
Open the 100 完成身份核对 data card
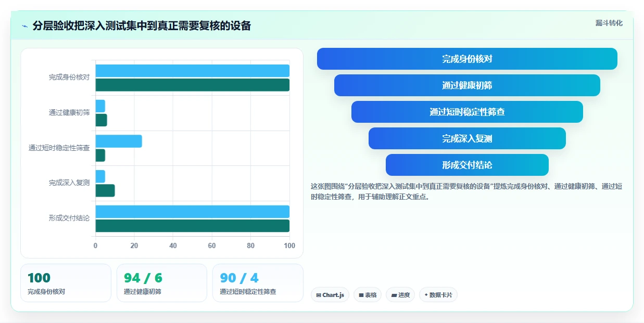[x=66, y=283]
